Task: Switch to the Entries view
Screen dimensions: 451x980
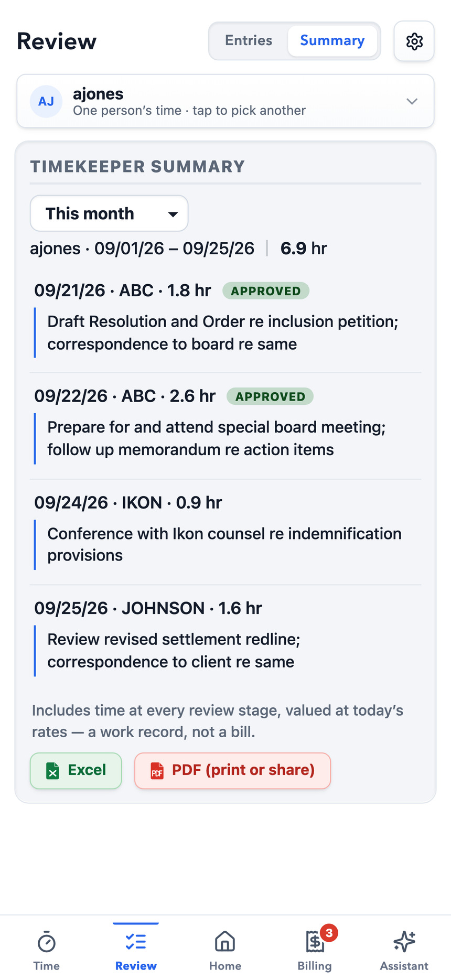Action: click(249, 41)
